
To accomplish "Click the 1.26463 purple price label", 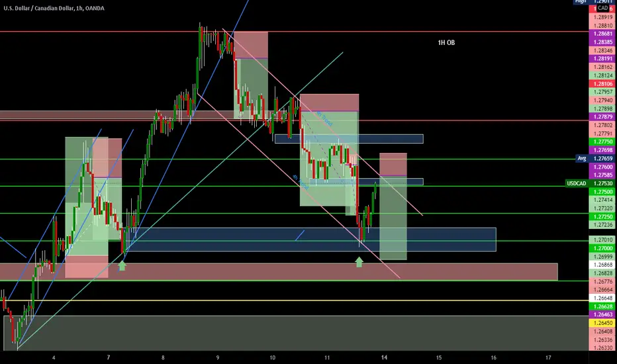I will [602, 315].
